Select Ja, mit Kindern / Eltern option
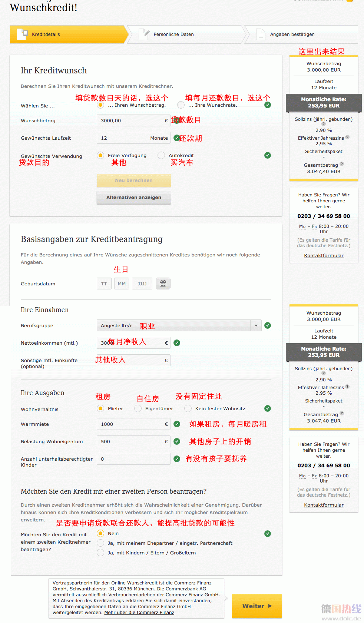The height and width of the screenshot is (623, 364). [100, 553]
